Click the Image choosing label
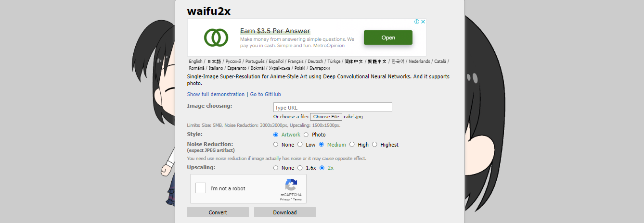This screenshot has height=223, width=644. coord(209,106)
